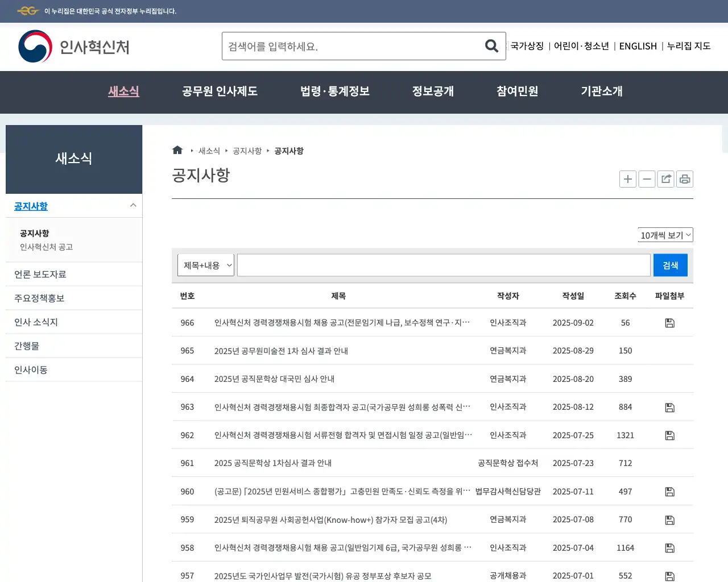Click the 조회수 column header
The image size is (728, 582).
tap(625, 296)
